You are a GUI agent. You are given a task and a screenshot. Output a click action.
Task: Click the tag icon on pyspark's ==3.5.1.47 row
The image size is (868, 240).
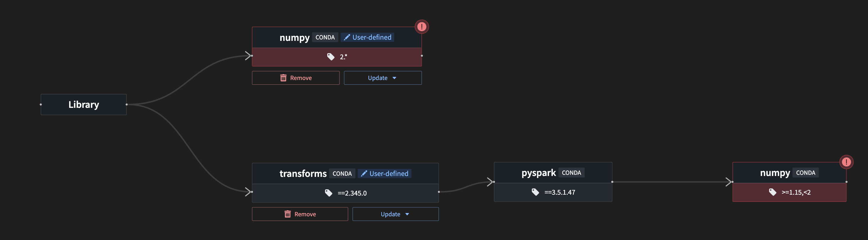tap(536, 192)
